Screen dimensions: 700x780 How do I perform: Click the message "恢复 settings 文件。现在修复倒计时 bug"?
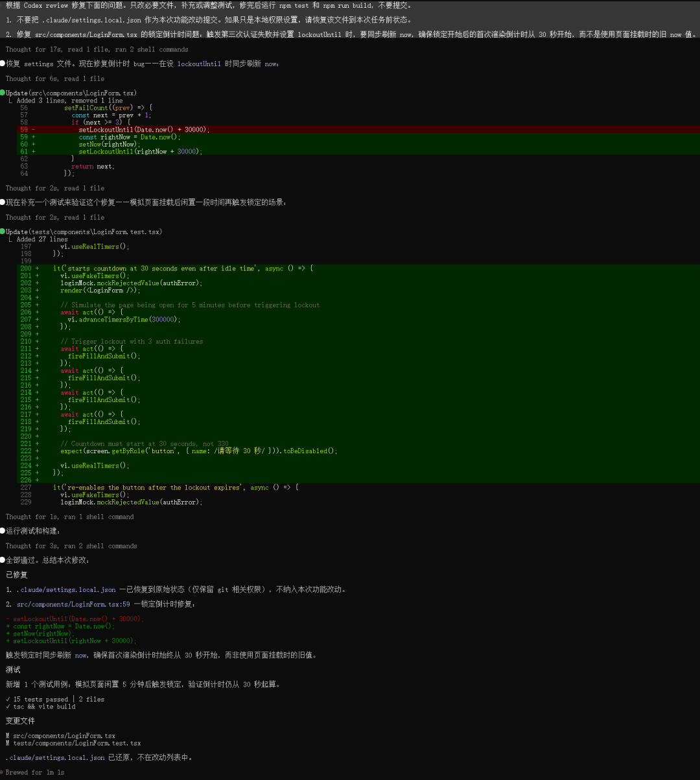144,64
